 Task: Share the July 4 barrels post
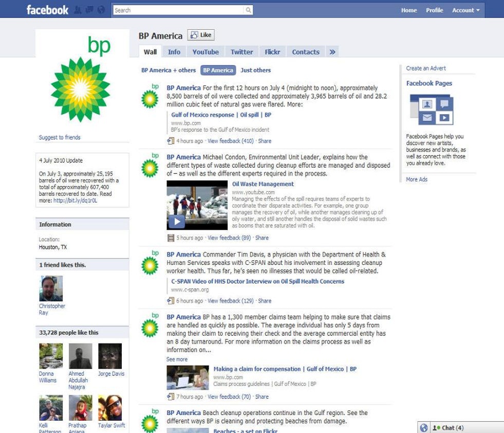pyautogui.click(x=265, y=141)
